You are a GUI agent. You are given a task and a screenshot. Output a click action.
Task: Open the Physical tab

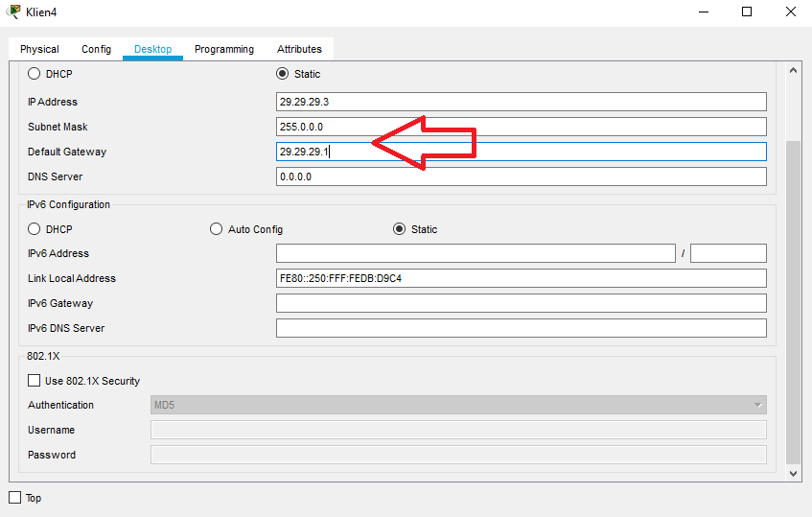click(39, 49)
